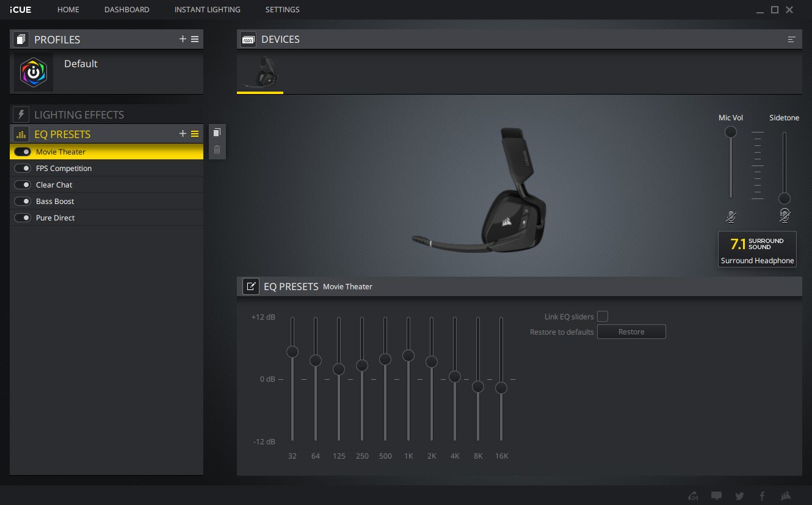Select the Pure Direct preset name
812x505 pixels.
pyautogui.click(x=56, y=217)
